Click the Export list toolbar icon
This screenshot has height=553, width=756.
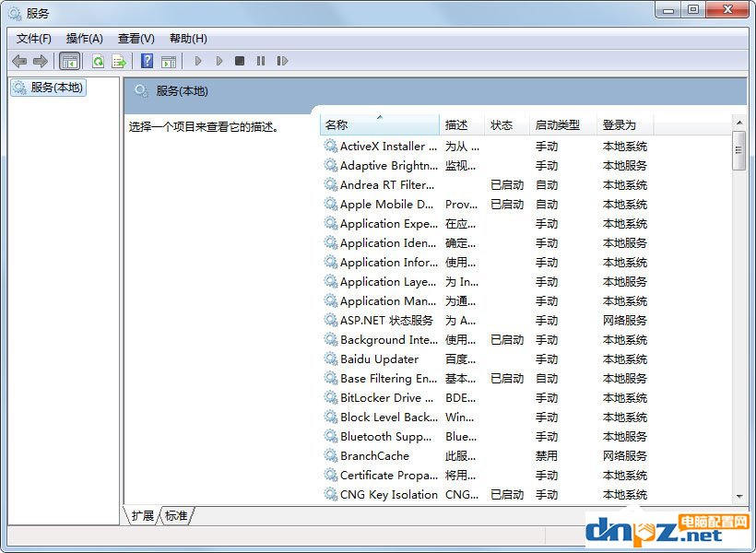119,61
